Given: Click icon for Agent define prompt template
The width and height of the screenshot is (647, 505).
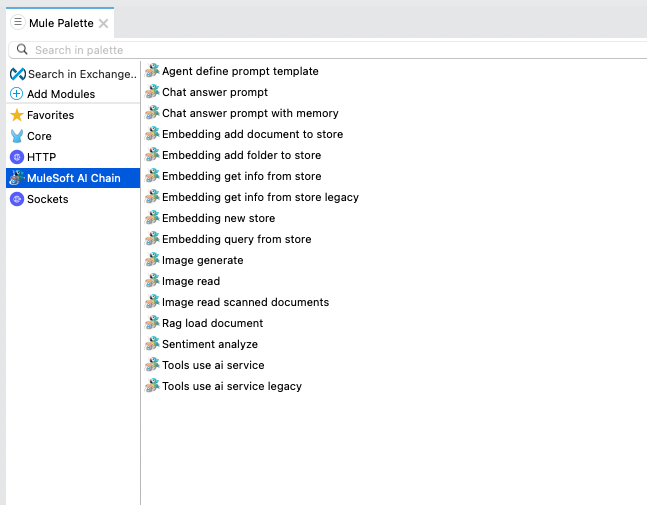Looking at the screenshot, I should [x=152, y=71].
